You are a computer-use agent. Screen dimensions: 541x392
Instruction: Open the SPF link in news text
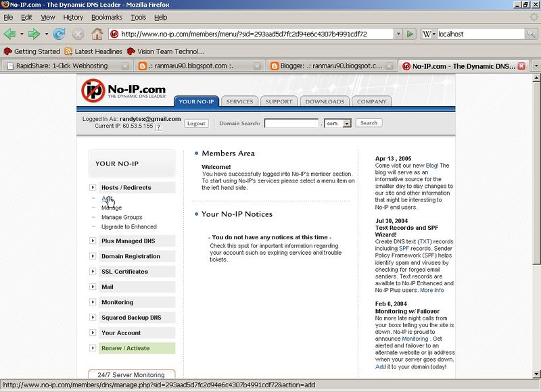(404, 248)
